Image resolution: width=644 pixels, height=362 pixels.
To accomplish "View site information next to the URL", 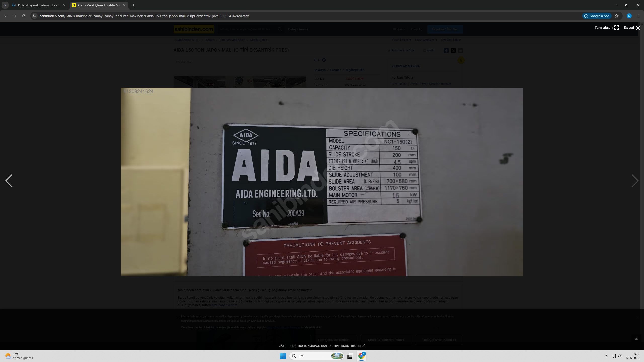I will (x=35, y=16).
